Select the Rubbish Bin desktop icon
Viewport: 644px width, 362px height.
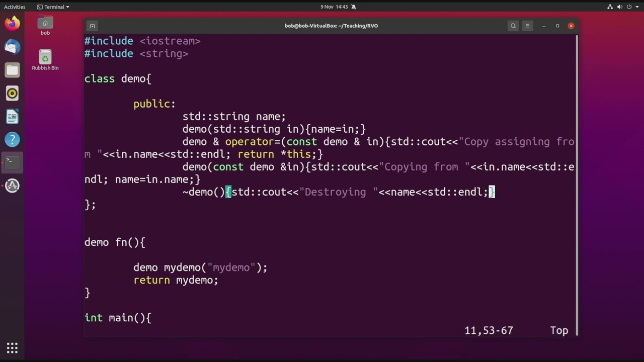click(x=45, y=60)
